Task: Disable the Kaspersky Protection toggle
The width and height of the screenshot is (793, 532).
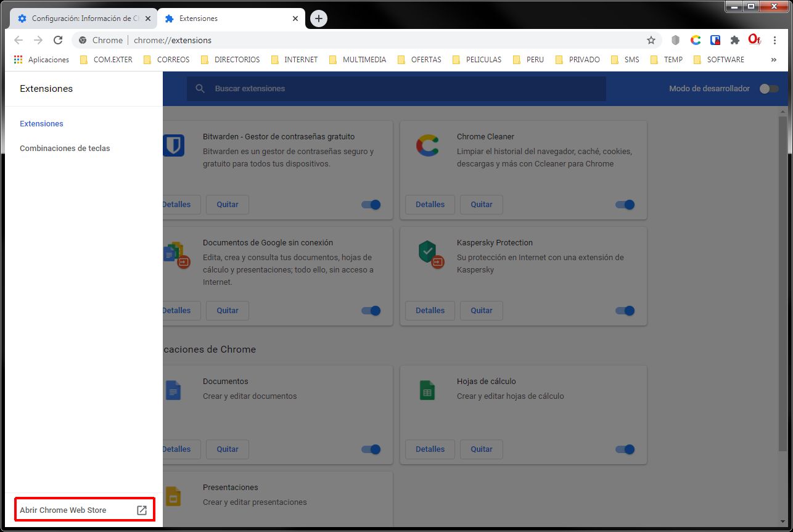Action: [625, 311]
